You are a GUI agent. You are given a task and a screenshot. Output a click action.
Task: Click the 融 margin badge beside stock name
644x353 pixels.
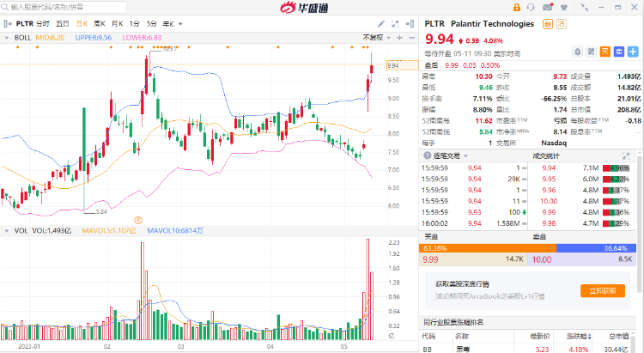pos(548,24)
